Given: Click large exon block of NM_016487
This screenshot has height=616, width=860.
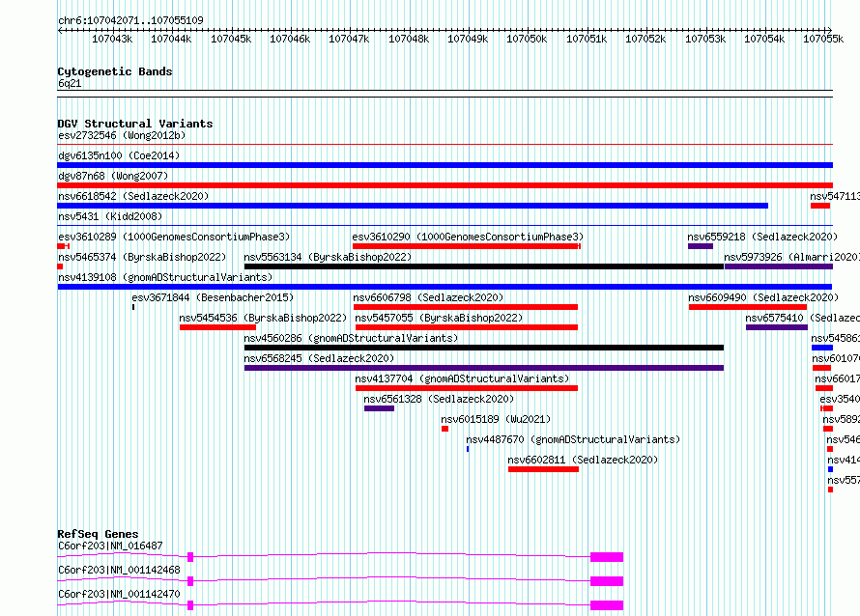Looking at the screenshot, I should click(607, 557).
